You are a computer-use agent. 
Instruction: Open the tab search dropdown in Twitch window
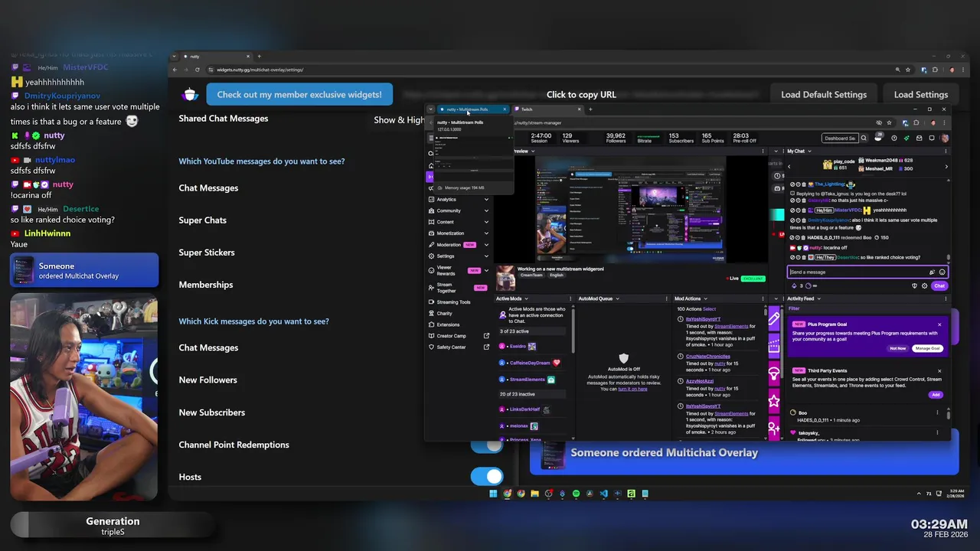point(430,109)
